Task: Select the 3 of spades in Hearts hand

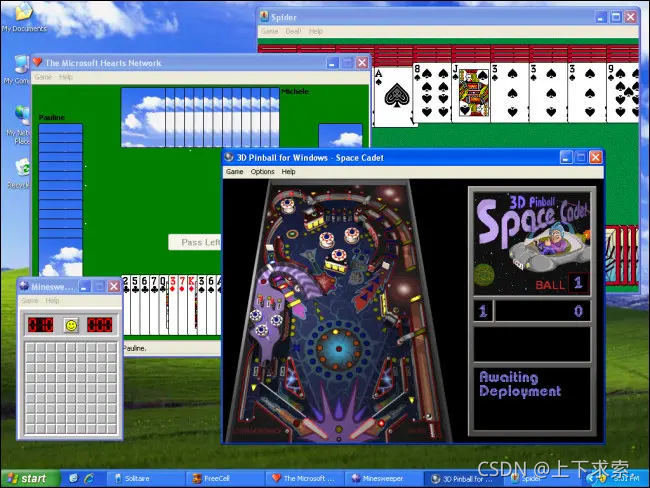Action: tap(202, 305)
